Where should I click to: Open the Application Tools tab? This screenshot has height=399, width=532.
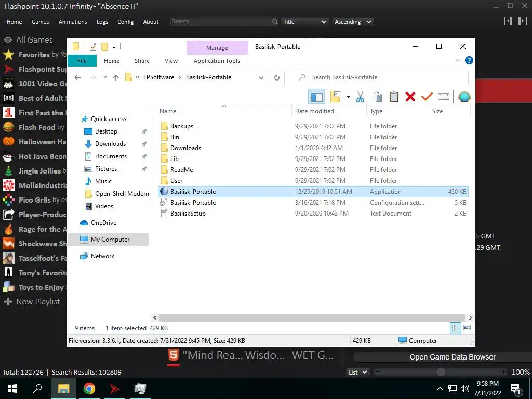click(x=217, y=61)
